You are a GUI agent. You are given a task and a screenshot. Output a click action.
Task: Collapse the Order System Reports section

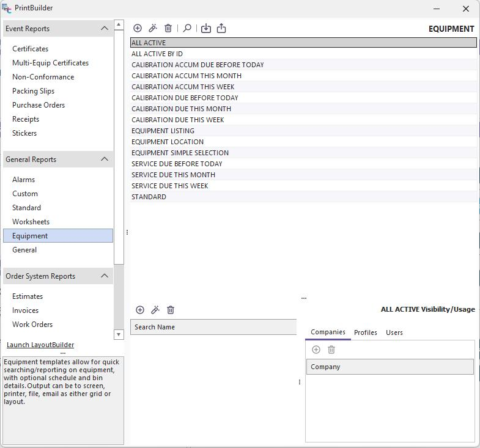(x=105, y=276)
